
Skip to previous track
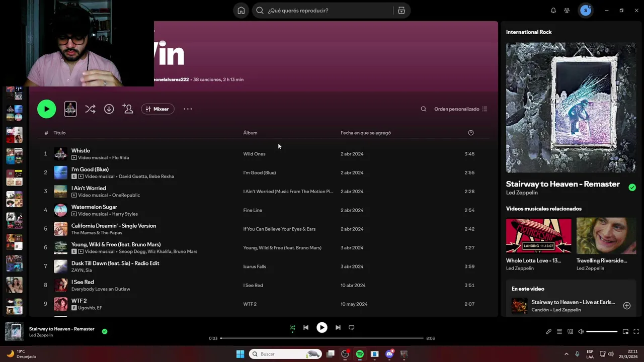(306, 328)
